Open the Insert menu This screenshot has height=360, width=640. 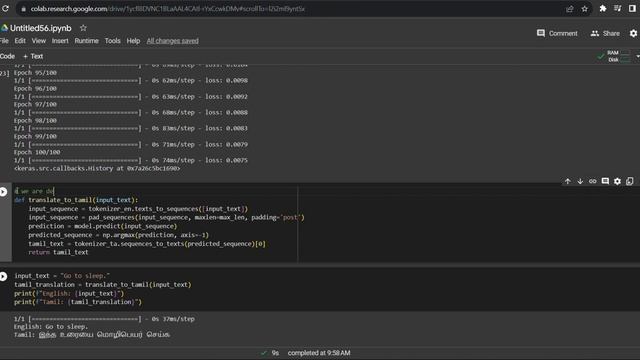[x=60, y=41]
